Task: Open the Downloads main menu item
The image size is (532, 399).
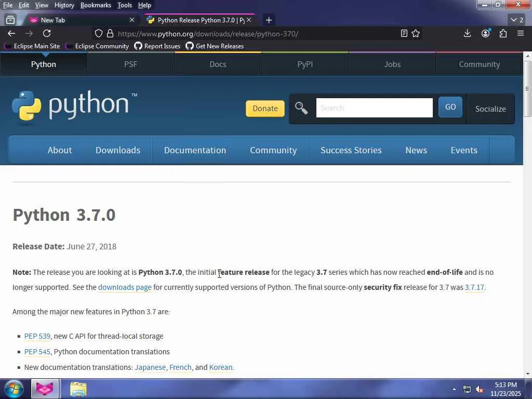Action: 118,150
